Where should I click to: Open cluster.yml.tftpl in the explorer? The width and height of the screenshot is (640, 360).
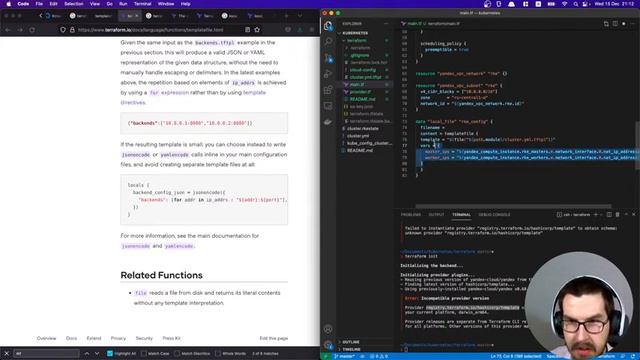click(x=365, y=77)
